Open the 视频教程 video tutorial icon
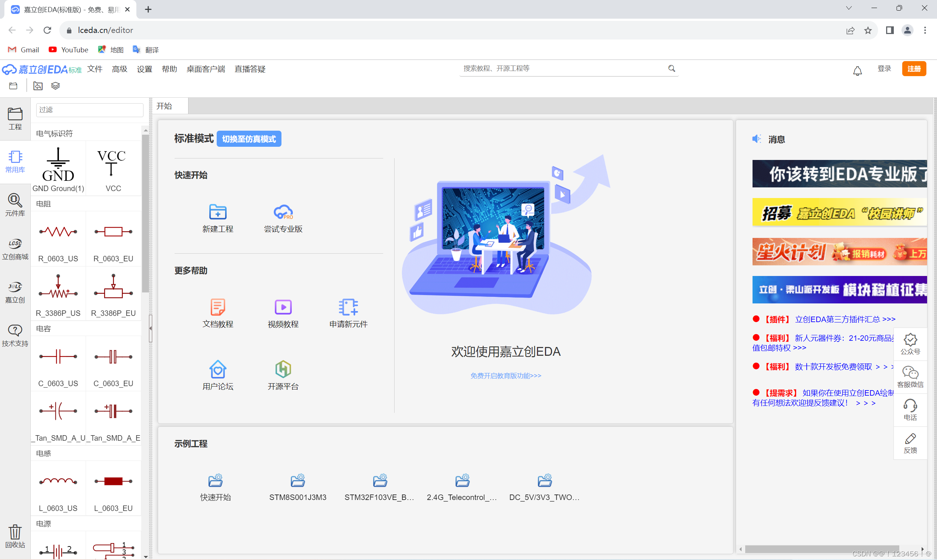This screenshot has height=560, width=937. 283,307
